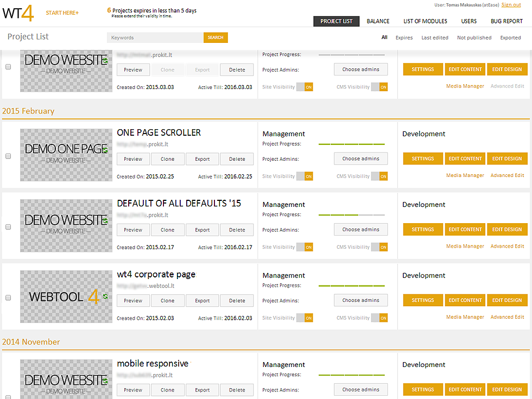Click the Sign out link

point(511,5)
